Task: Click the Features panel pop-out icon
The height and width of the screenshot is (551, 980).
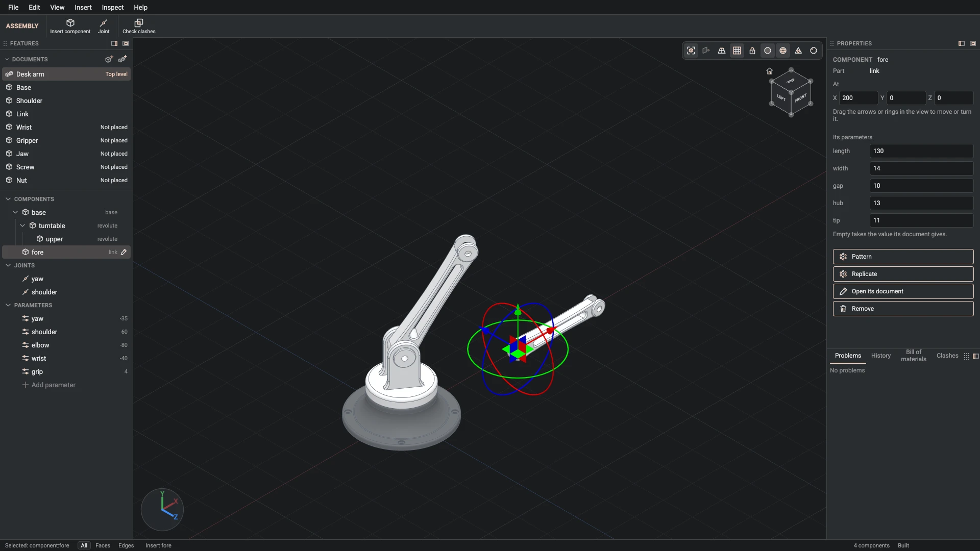Action: (126, 43)
